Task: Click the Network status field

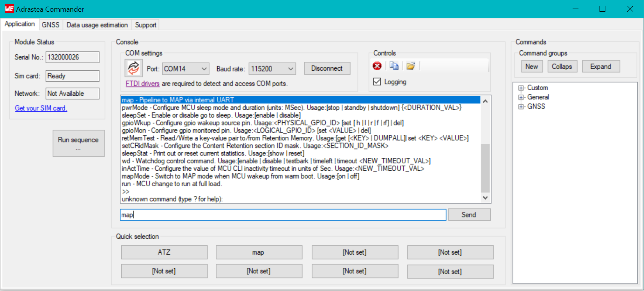Action: [x=73, y=93]
